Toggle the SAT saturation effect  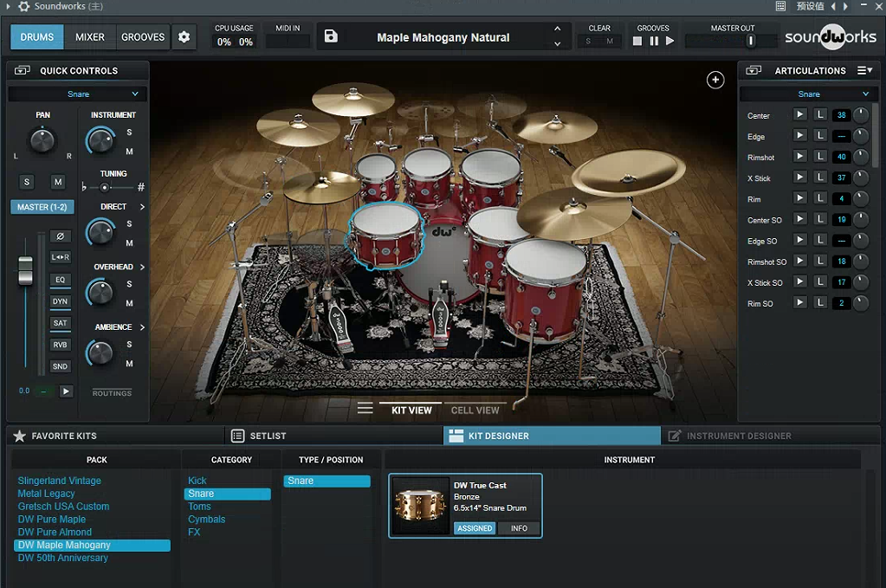pos(60,323)
